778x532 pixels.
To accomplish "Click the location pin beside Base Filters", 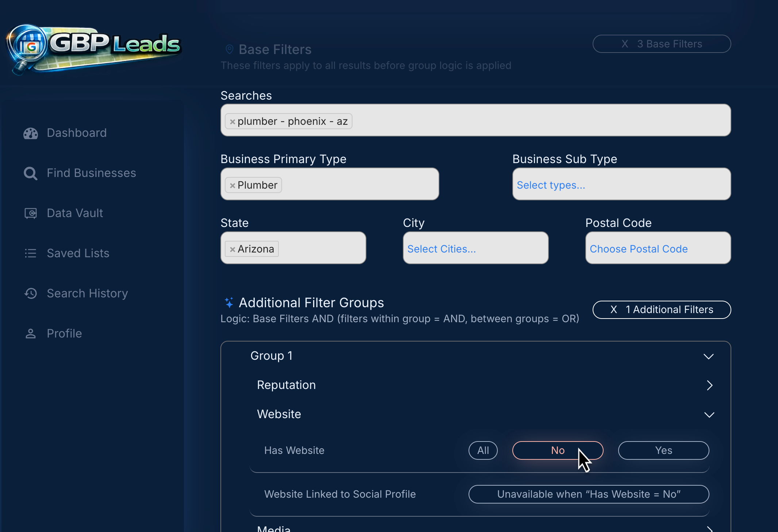I will (x=229, y=49).
